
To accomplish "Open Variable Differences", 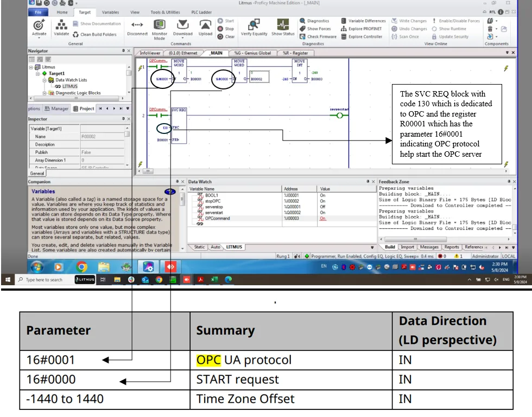I will coord(363,21).
